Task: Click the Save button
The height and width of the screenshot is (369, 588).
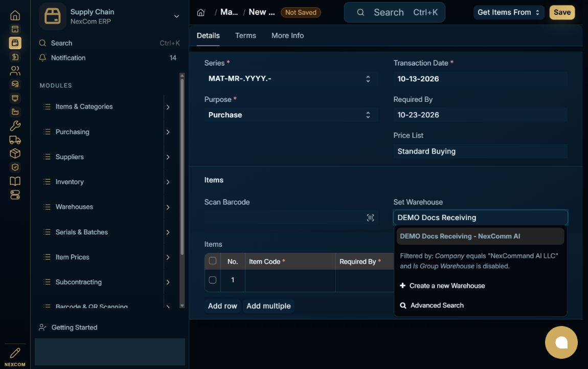Action: tap(562, 12)
